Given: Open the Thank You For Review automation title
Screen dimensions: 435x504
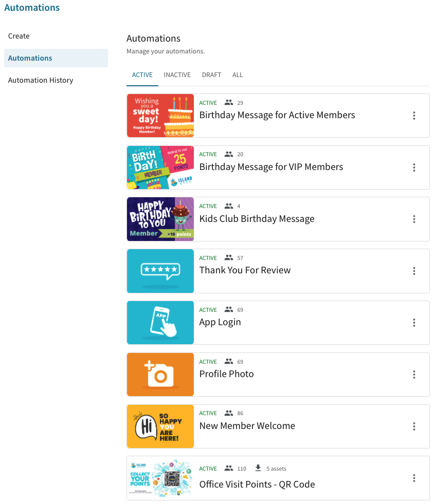Looking at the screenshot, I should (245, 270).
